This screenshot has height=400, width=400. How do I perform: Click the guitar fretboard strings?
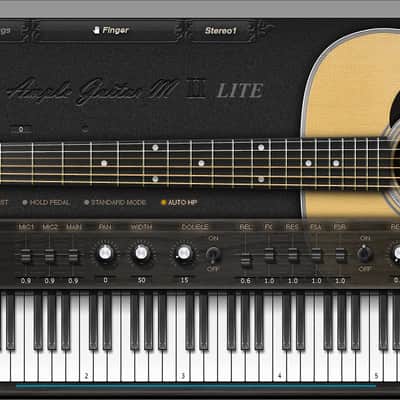(197, 163)
